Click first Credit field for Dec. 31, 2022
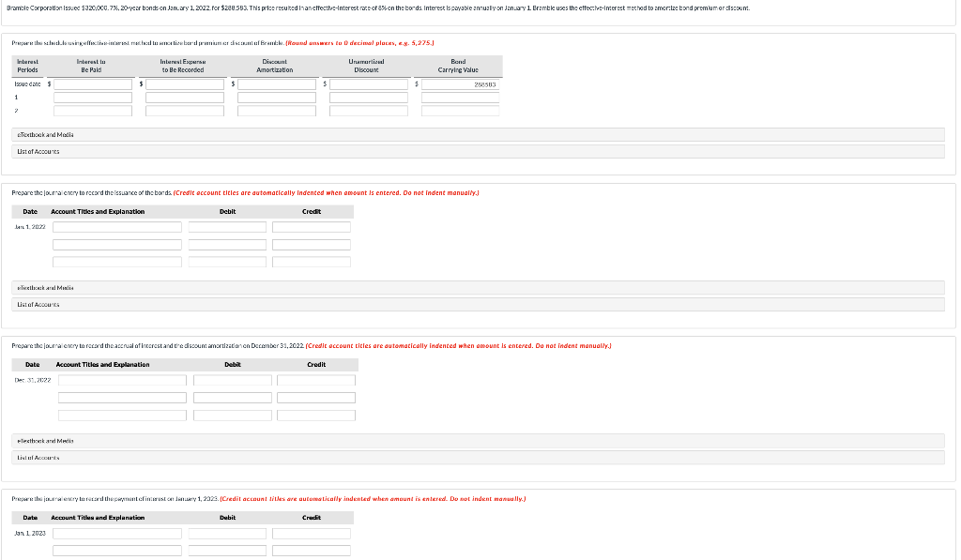 pyautogui.click(x=316, y=381)
